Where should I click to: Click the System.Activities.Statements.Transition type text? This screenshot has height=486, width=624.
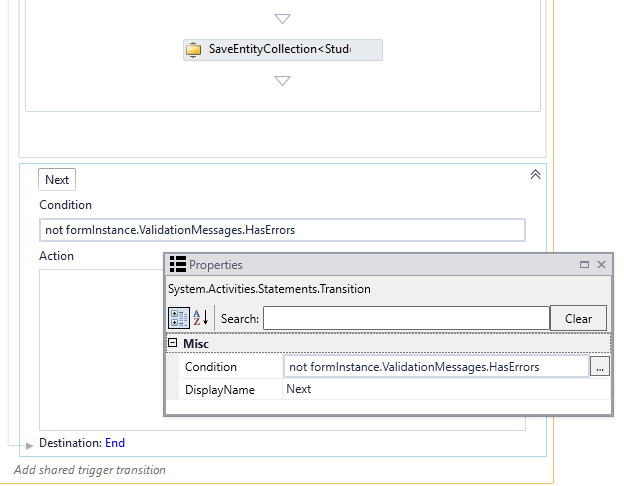[269, 289]
